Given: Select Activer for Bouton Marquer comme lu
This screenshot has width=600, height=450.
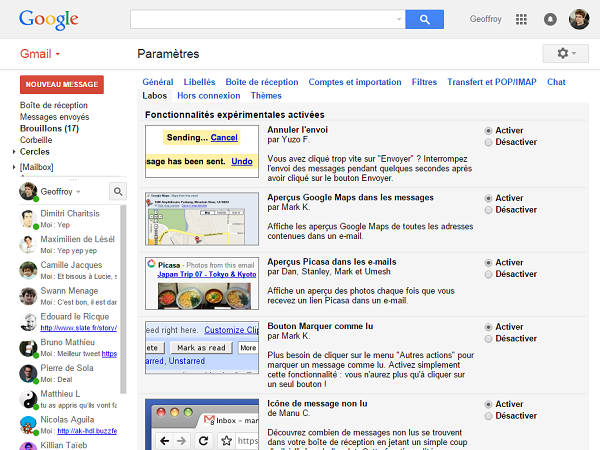Looking at the screenshot, I should pyautogui.click(x=488, y=327).
